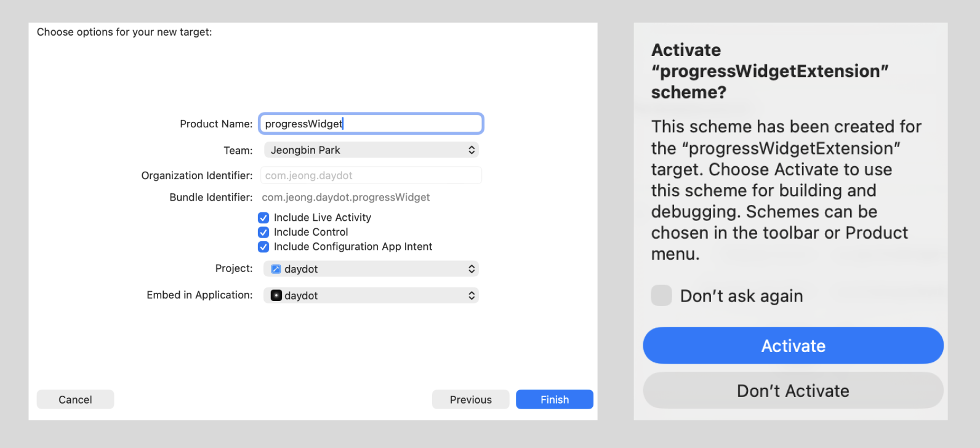Uncheck Include Live Activity
980x448 pixels.
pyautogui.click(x=263, y=217)
